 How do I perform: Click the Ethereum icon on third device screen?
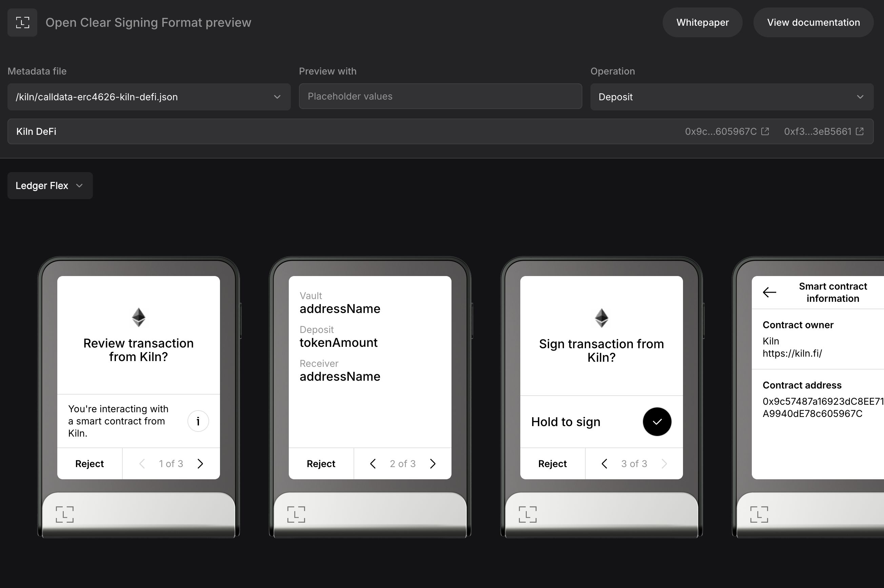tap(601, 317)
